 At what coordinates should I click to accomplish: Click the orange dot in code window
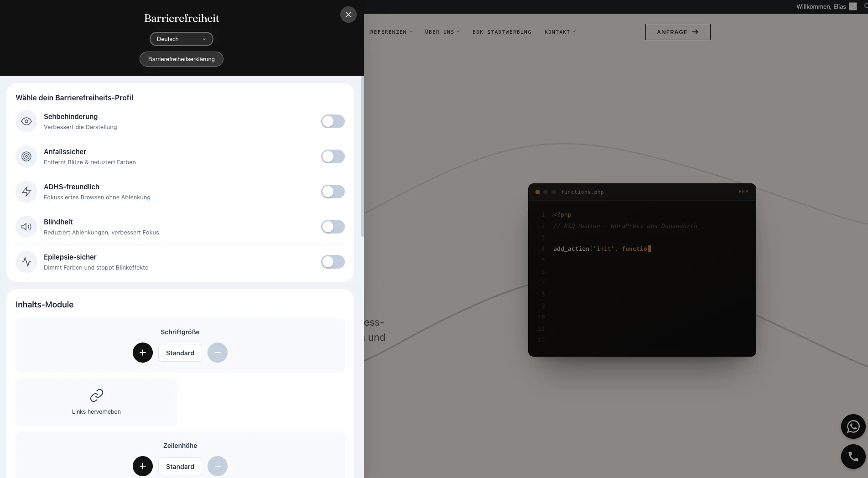[x=538, y=192]
